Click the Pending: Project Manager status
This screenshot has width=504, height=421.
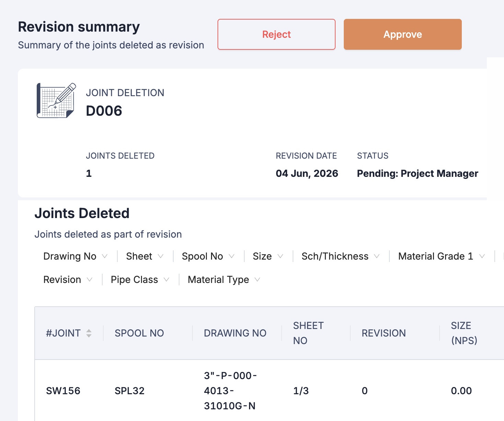(x=418, y=173)
